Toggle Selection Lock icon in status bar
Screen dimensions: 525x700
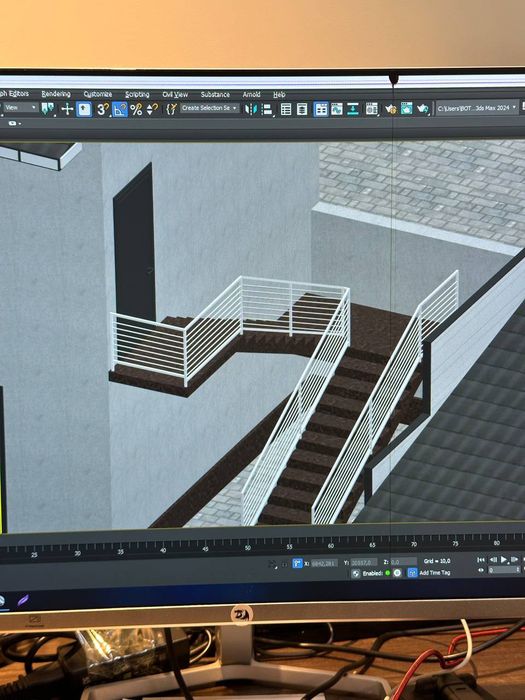[285, 565]
